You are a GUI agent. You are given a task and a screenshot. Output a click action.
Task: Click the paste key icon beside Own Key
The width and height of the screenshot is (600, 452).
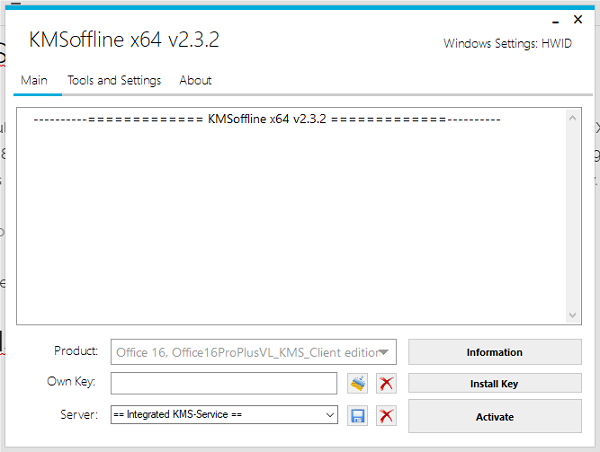(x=358, y=383)
